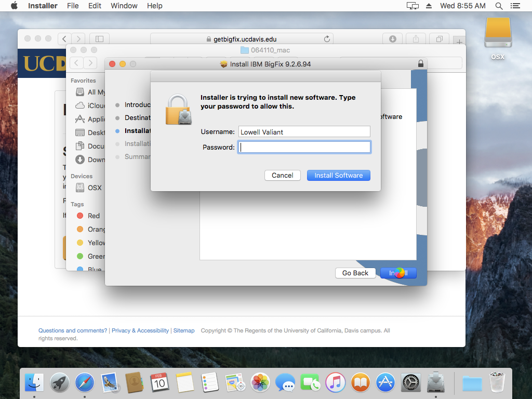Select Documents in Finder sidebar
This screenshot has height=399, width=532.
(x=90, y=146)
